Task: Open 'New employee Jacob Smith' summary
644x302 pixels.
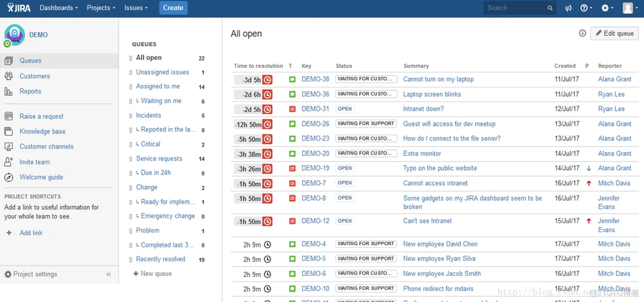Action: tap(442, 274)
